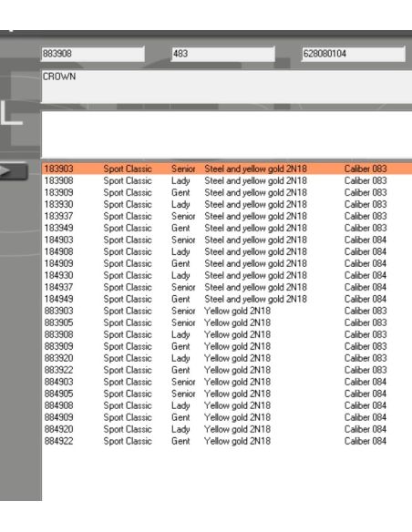Select row 183909 Sport Classic Gent
The image size is (412, 532).
click(x=227, y=193)
